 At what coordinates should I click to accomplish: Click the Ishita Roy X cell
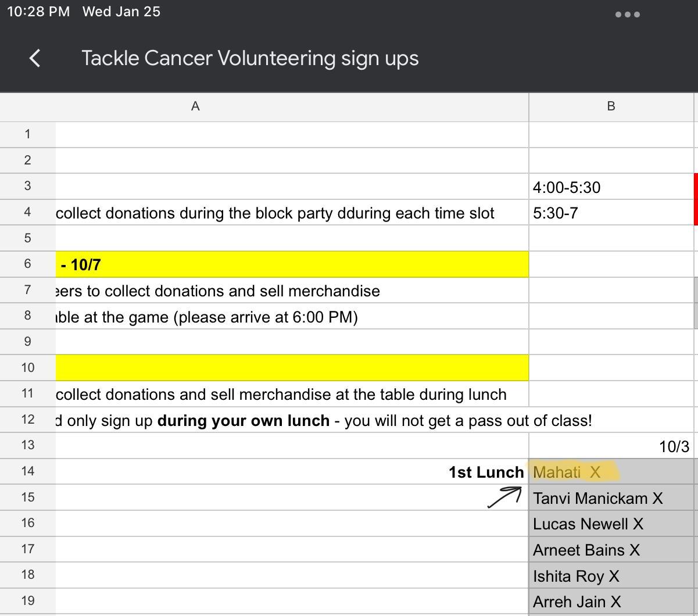pos(610,576)
